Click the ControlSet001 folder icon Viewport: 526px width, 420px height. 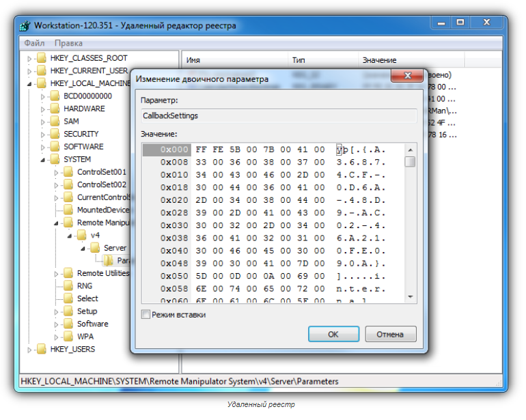pos(68,172)
